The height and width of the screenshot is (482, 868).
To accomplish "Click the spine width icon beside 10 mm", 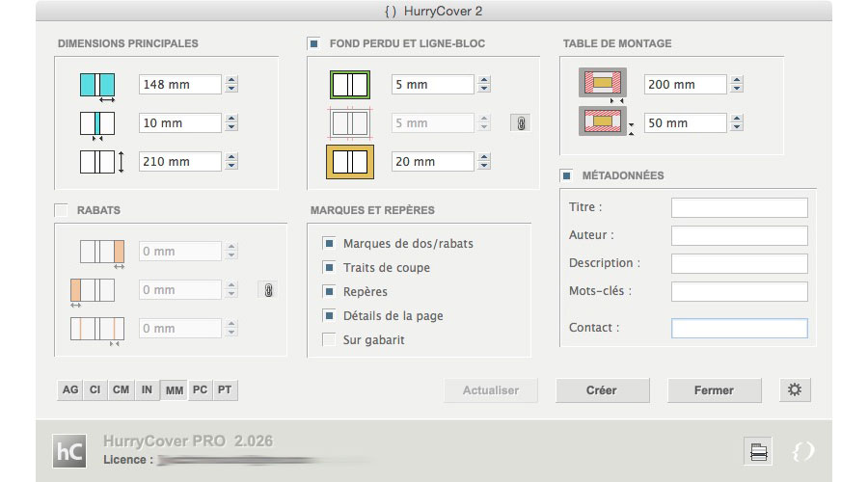I will [x=97, y=125].
